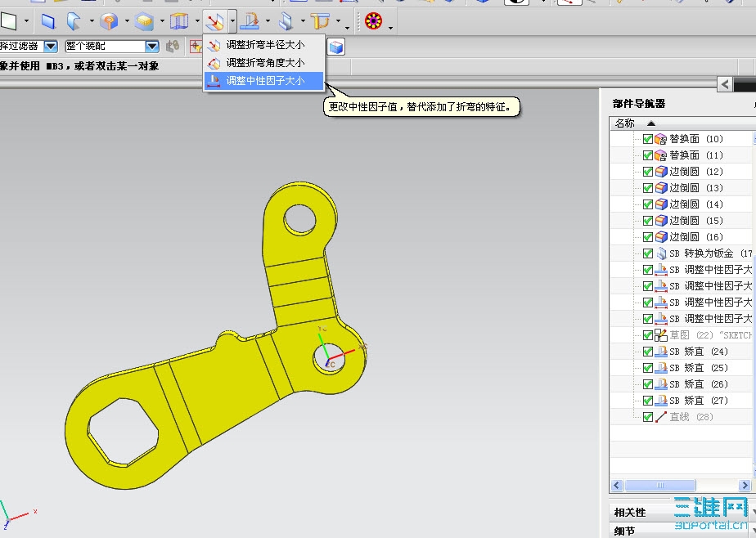
Task: Click the Convert to Sheet Metal icon
Action: 286,21
